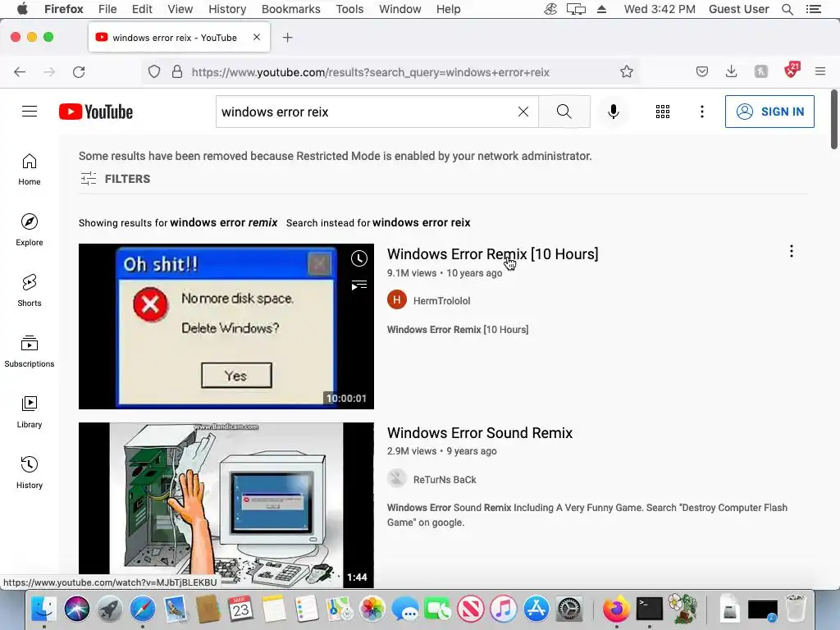The image size is (840, 630).
Task: Open the View menu
Action: [180, 9]
